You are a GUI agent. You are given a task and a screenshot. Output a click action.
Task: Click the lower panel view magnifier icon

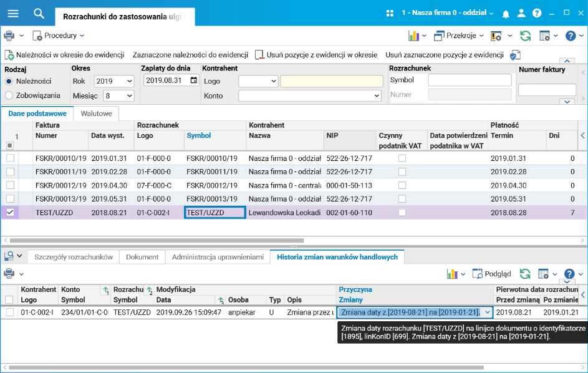coord(9,256)
